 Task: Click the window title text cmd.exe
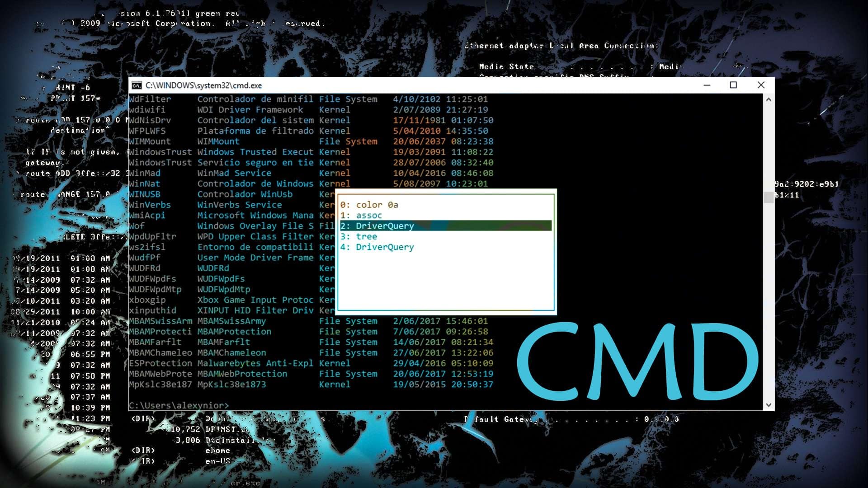coord(203,85)
